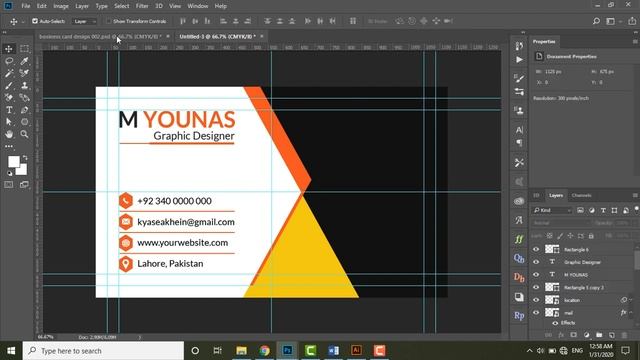Click the Untitled-3 document tab

(218, 36)
